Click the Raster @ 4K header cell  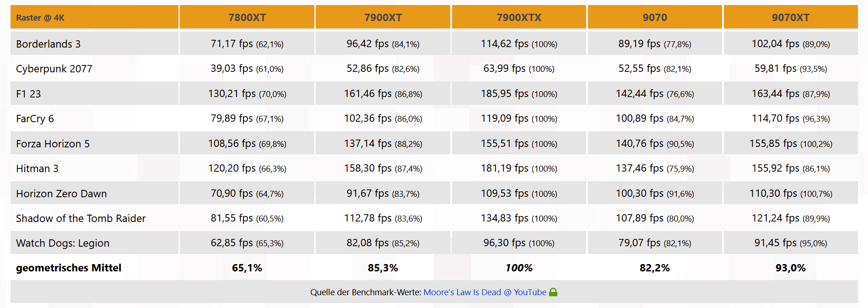[x=94, y=17]
